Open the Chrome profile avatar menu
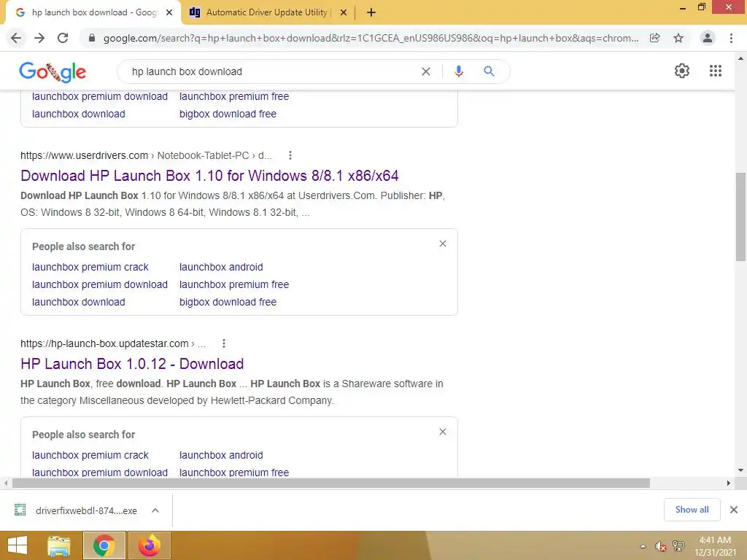The height and width of the screenshot is (560, 747). tap(708, 38)
